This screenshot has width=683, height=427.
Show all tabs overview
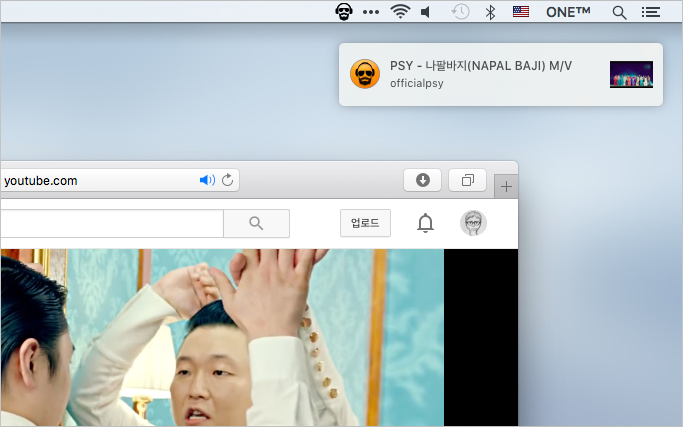(467, 180)
